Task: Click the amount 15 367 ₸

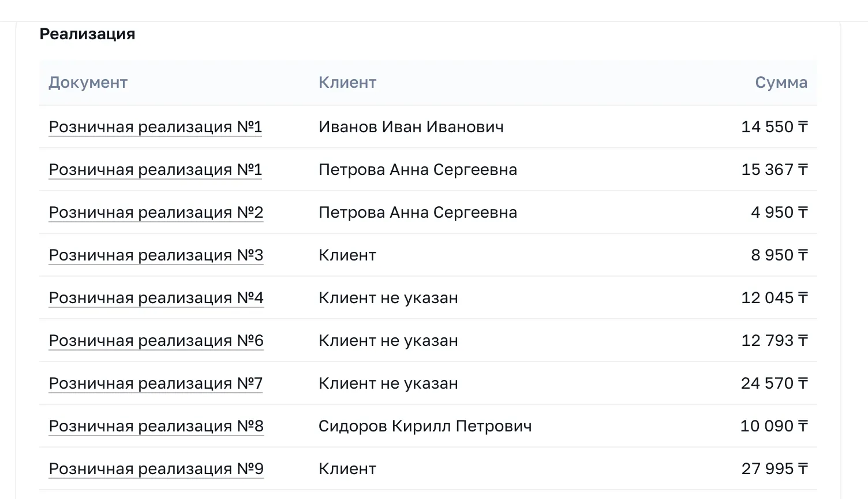Action: [x=775, y=170]
